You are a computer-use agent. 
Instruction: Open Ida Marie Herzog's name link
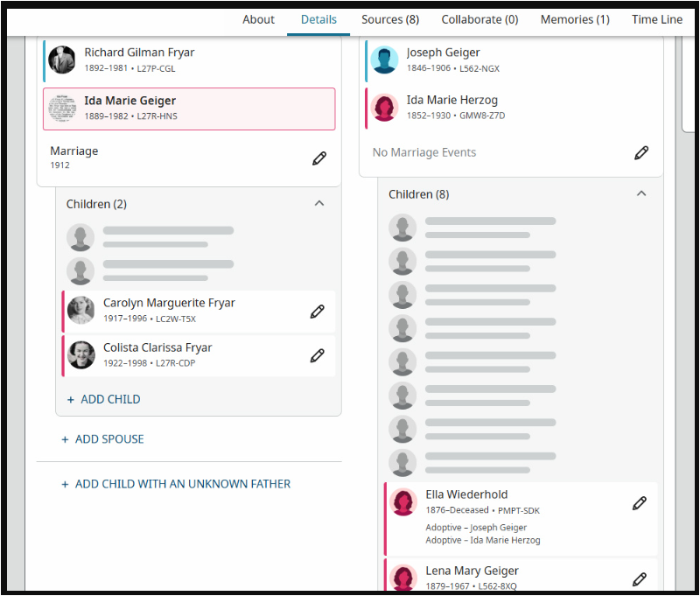[x=451, y=100]
